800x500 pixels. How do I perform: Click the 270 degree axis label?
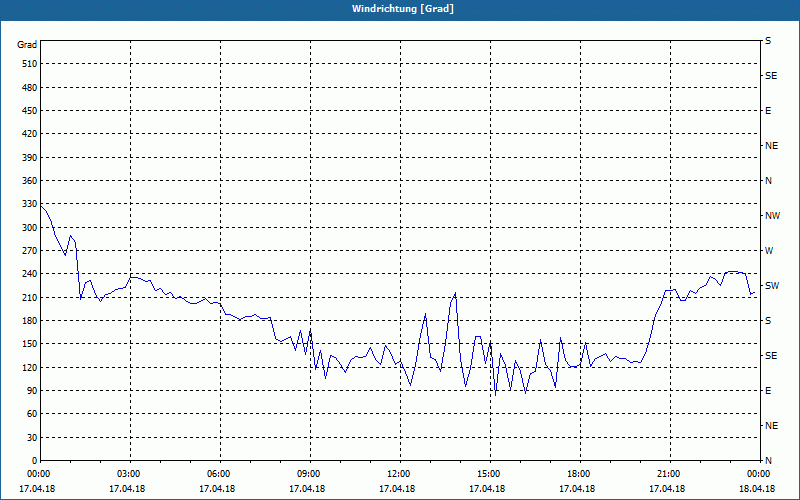click(x=30, y=251)
